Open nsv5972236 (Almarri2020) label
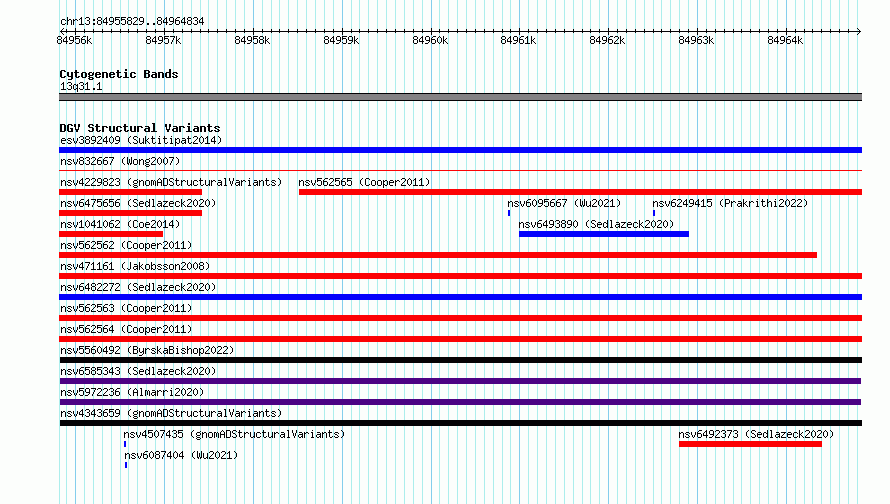The image size is (890, 504). (x=132, y=392)
